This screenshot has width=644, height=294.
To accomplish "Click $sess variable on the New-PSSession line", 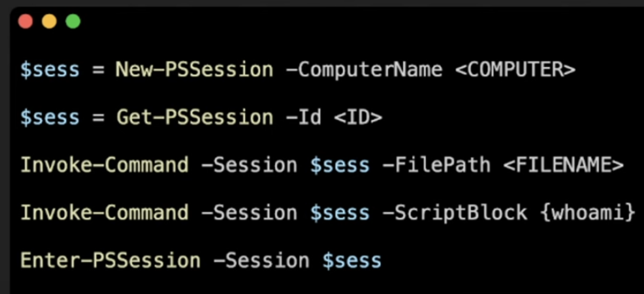I will tap(50, 70).
